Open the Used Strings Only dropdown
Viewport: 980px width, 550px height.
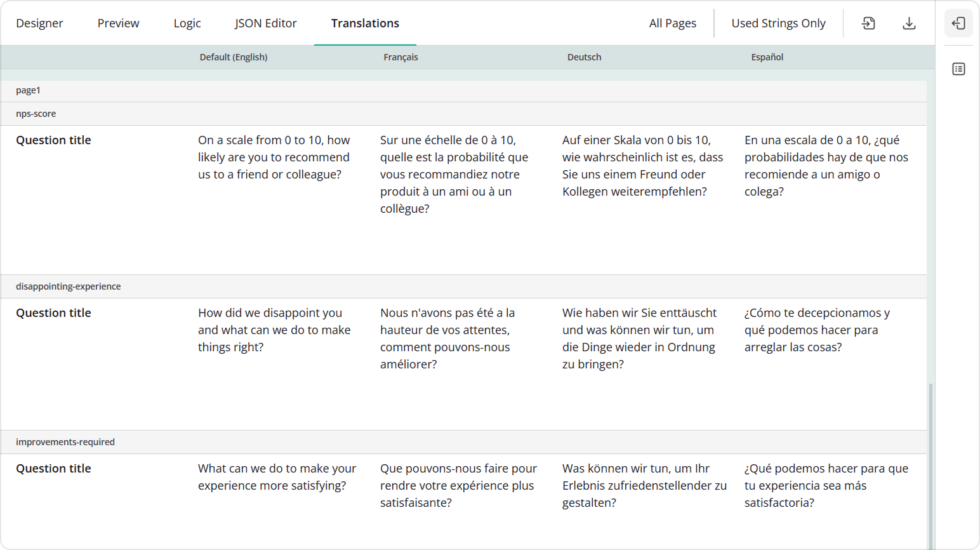click(x=778, y=23)
